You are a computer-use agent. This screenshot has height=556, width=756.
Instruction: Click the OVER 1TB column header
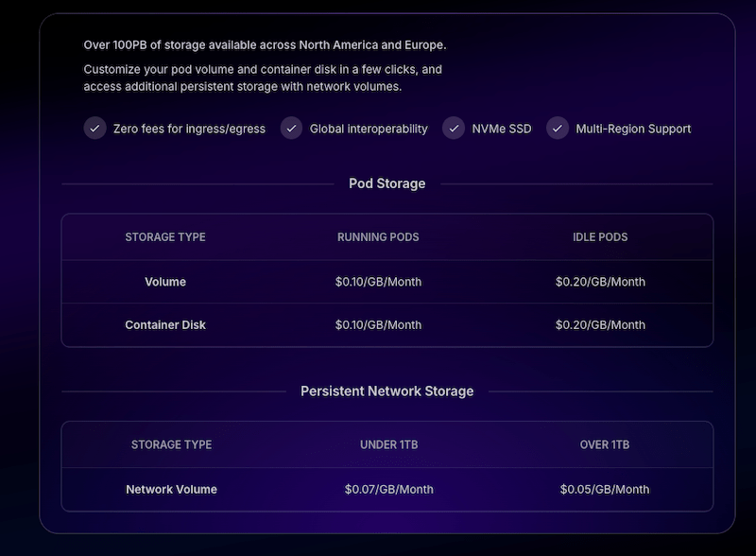tap(605, 444)
